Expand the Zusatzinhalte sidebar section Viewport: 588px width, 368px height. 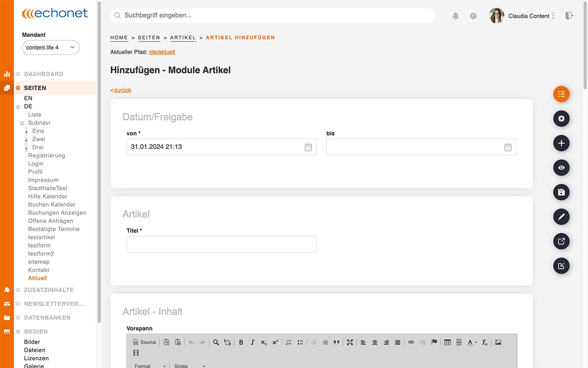(x=49, y=290)
